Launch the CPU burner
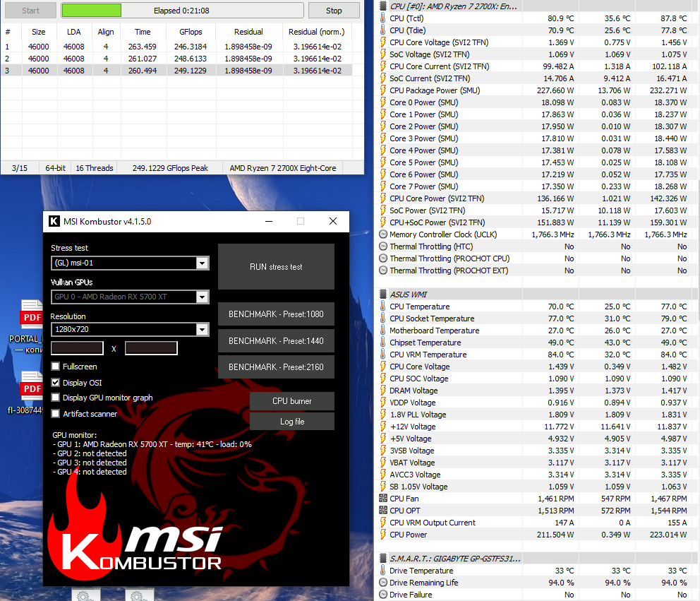This screenshot has width=700, height=601. [x=292, y=401]
